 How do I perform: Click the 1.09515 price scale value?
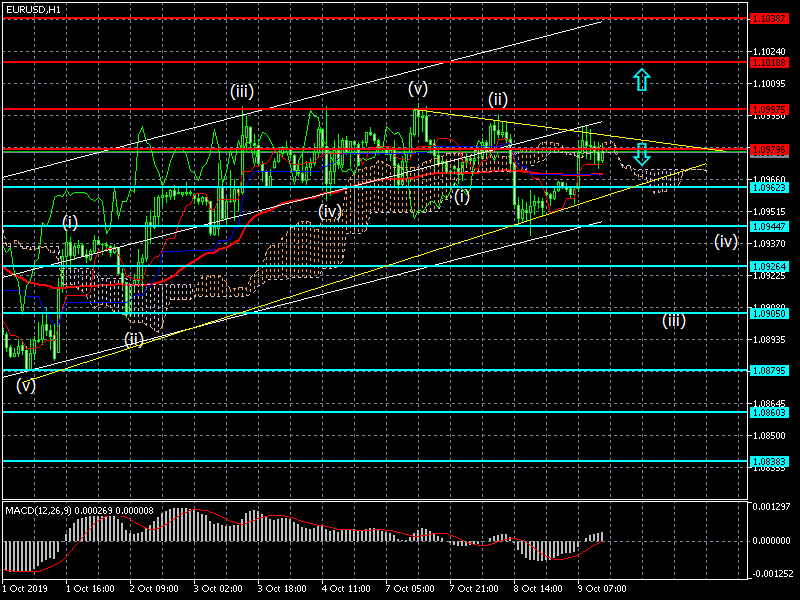[769, 211]
